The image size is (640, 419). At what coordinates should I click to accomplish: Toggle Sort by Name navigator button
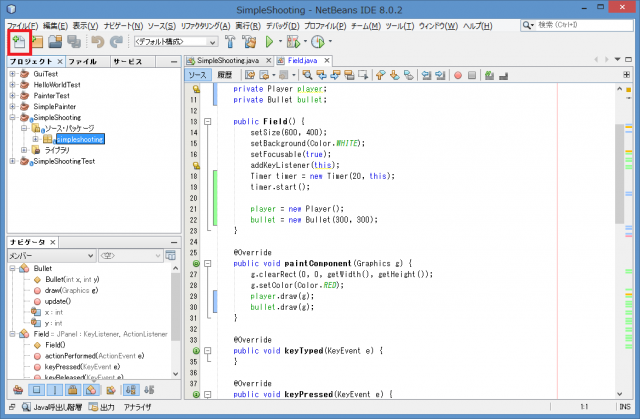pos(131,390)
